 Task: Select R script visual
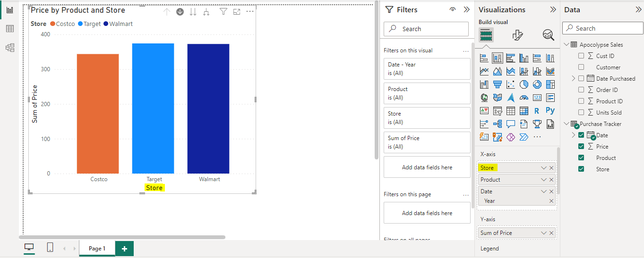[x=537, y=111]
